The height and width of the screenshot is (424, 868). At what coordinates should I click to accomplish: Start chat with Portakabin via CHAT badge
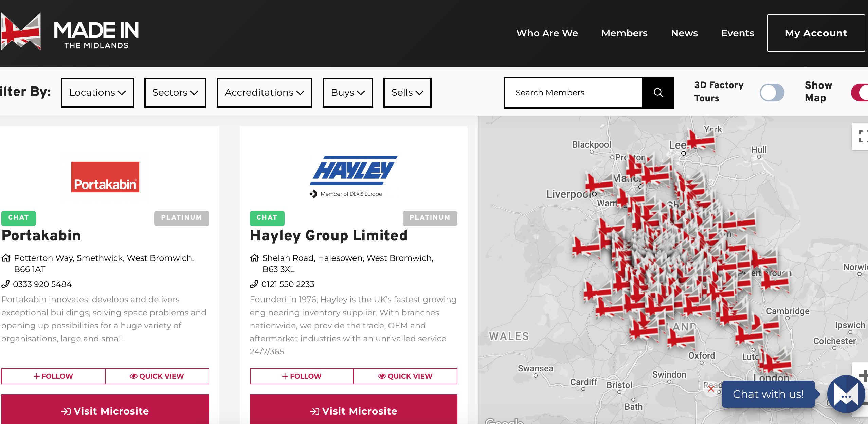coord(19,218)
